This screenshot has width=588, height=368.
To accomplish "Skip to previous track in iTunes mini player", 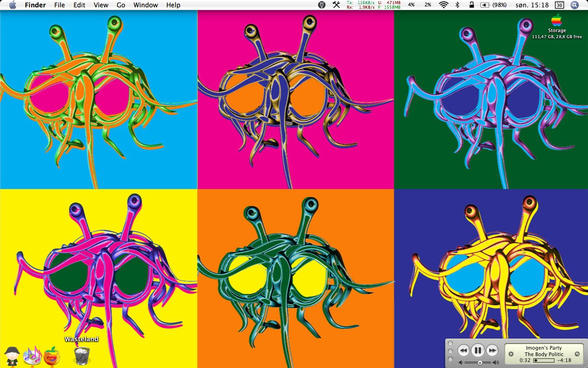I will (464, 351).
